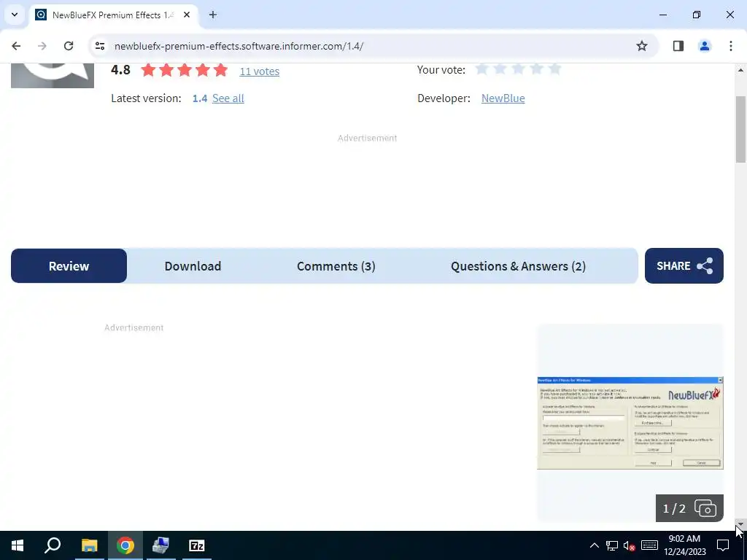This screenshot has height=560, width=747.
Task: Click the address bar URL
Action: [239, 46]
